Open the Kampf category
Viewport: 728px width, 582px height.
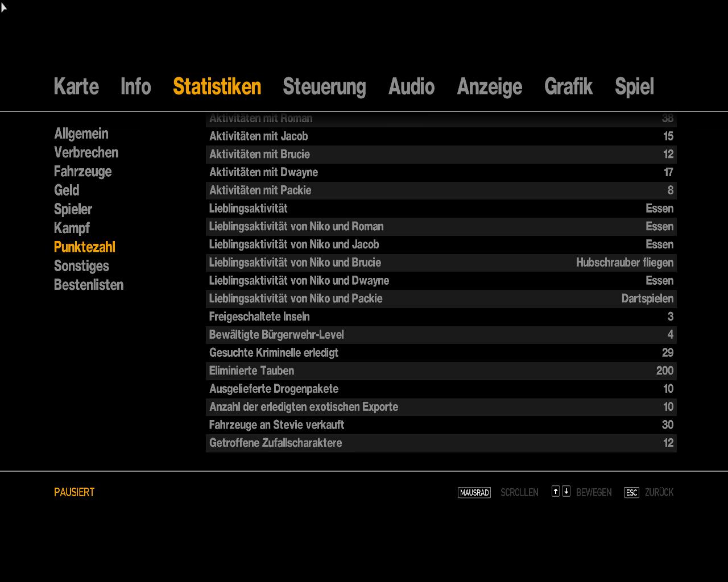(72, 228)
